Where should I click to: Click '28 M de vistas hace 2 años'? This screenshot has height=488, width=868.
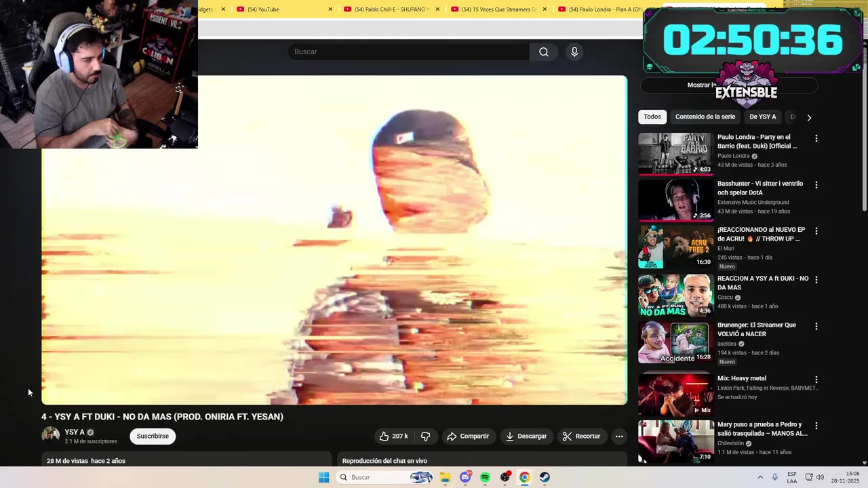(x=86, y=461)
